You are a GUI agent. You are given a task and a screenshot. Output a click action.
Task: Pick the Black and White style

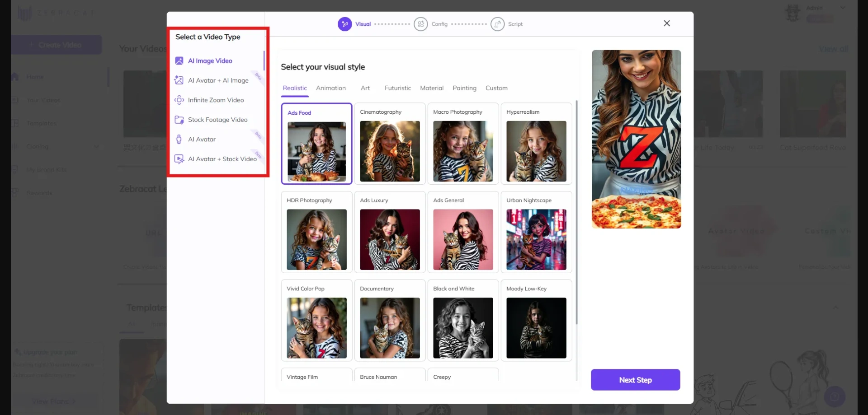[463, 321]
